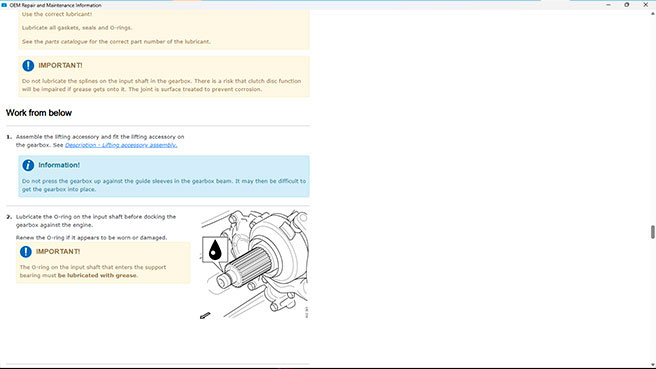Minimize the OEM Repair window
The width and height of the screenshot is (656, 369).
(608, 5)
